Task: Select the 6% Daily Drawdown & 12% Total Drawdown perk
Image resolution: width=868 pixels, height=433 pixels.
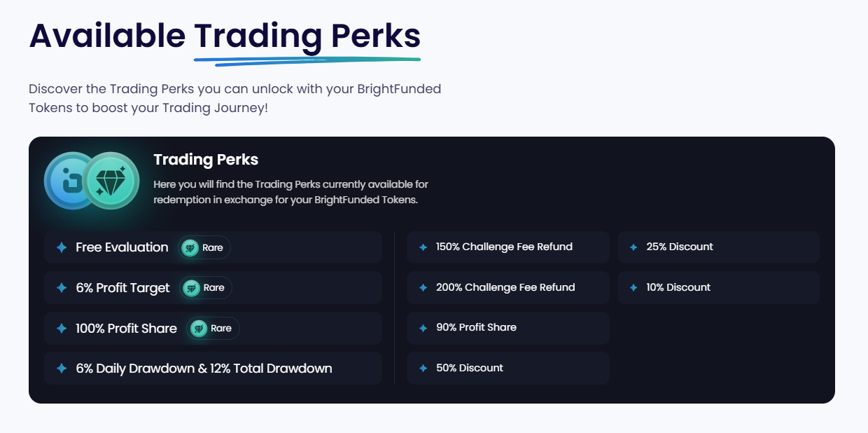Action: pos(204,369)
